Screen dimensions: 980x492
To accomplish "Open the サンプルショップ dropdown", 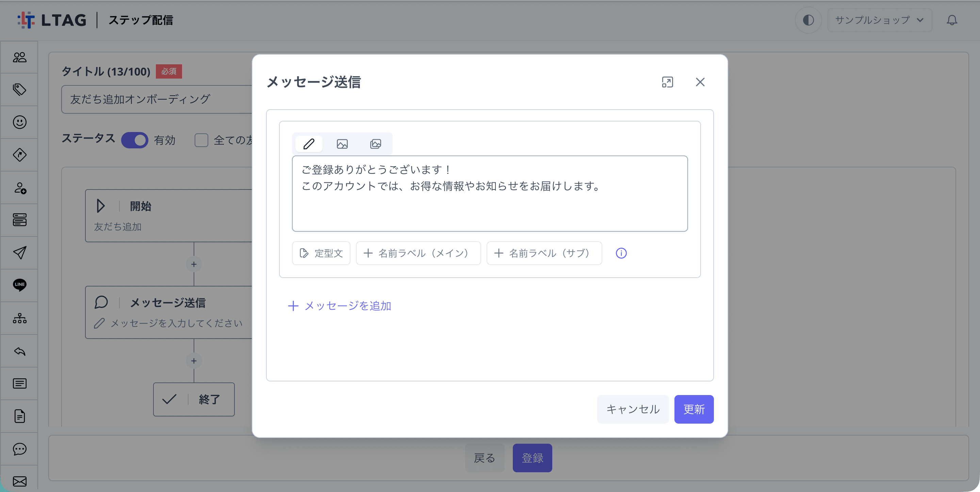I will (880, 20).
